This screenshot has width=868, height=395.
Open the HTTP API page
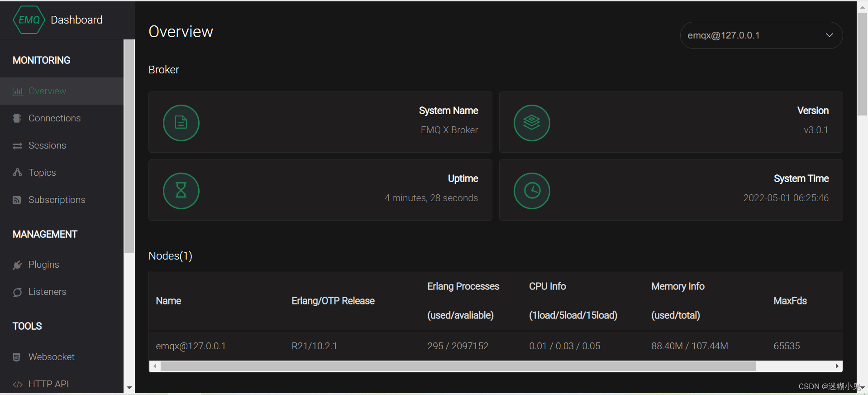coord(62,384)
